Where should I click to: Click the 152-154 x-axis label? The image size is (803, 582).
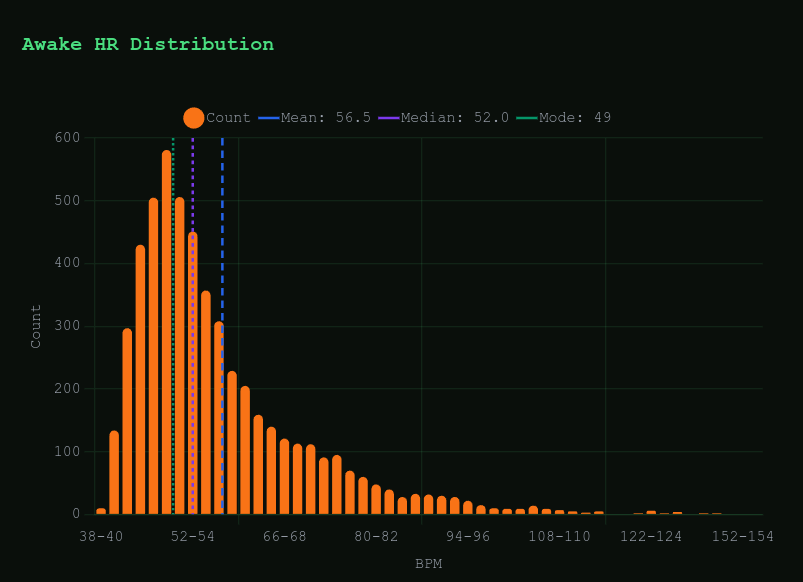point(743,536)
